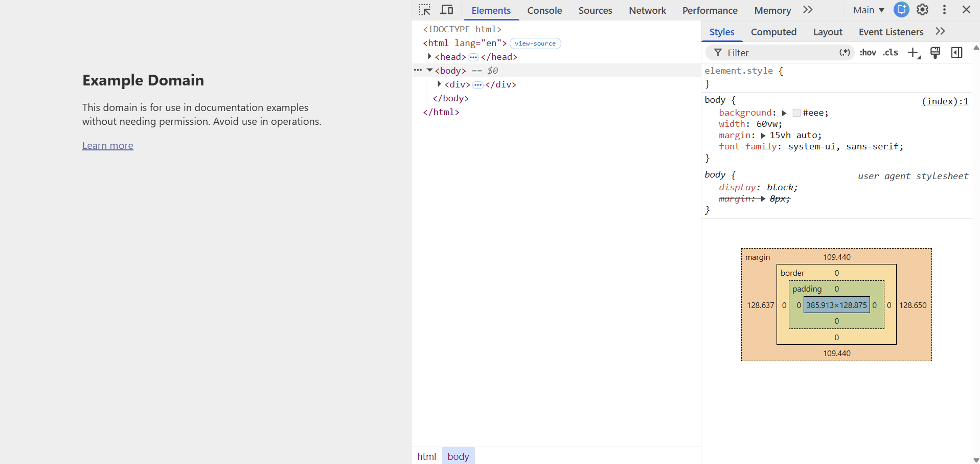Click the box model padding label
Image resolution: width=980 pixels, height=464 pixels.
point(807,289)
